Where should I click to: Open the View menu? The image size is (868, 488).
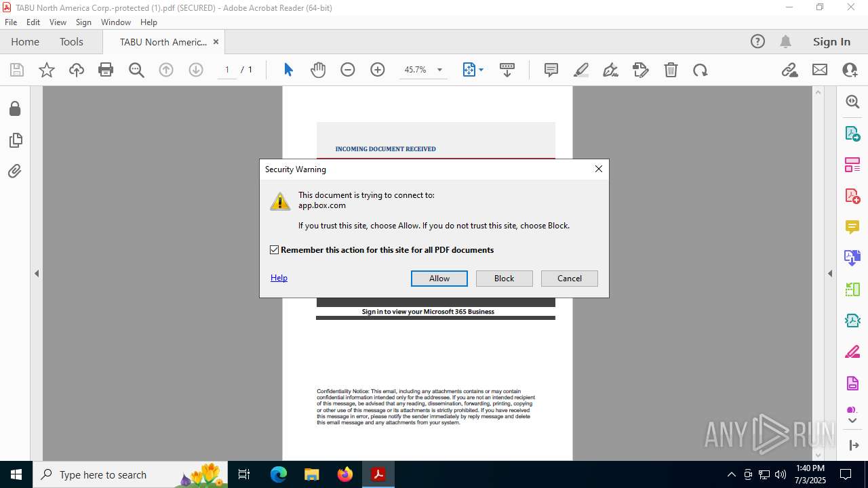pos(58,22)
